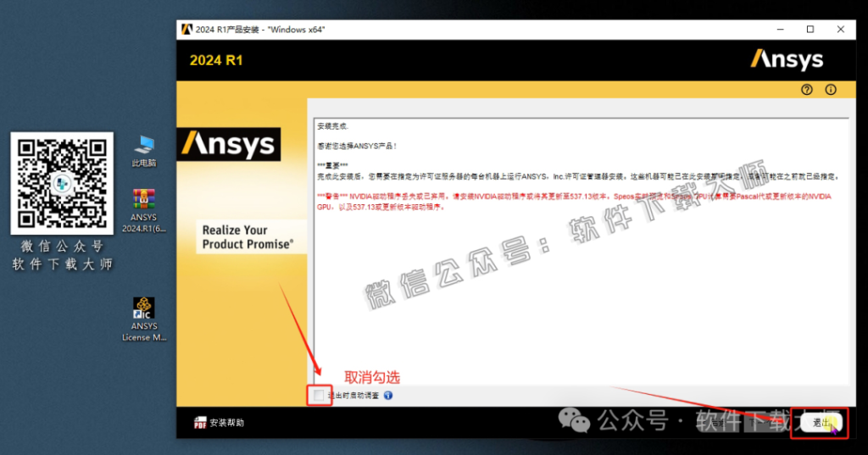Select the ANSYS 2024.R1 archive desktop icon
Viewport: 868px width, 455px height.
pyautogui.click(x=144, y=210)
